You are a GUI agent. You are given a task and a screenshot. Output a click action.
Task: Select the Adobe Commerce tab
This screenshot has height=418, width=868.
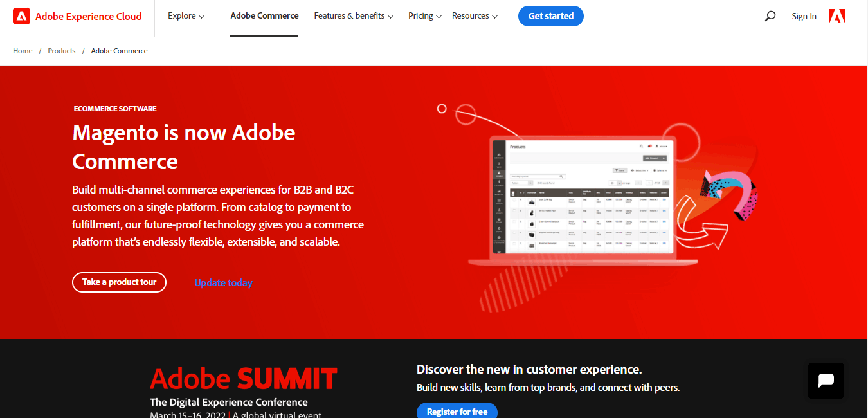[x=264, y=16]
